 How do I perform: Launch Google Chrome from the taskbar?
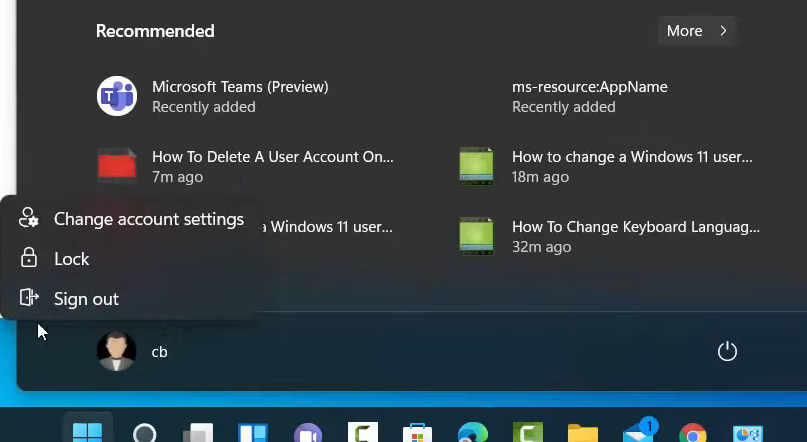tap(692, 433)
